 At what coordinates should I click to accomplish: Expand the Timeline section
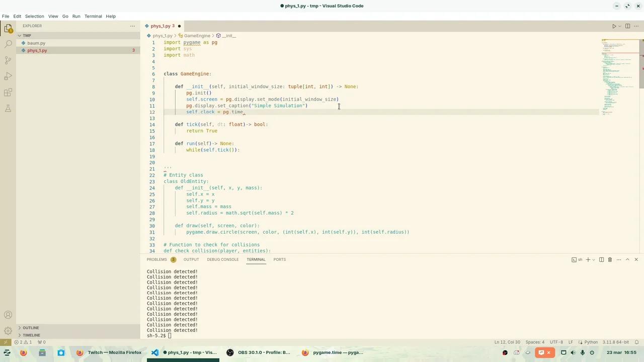tap(31, 335)
